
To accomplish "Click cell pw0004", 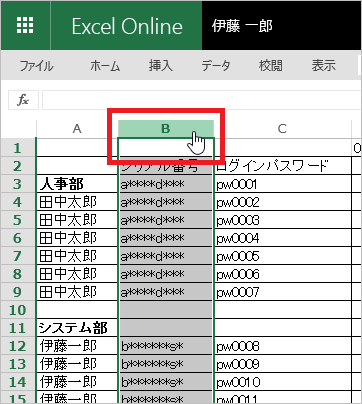I will [x=283, y=238].
